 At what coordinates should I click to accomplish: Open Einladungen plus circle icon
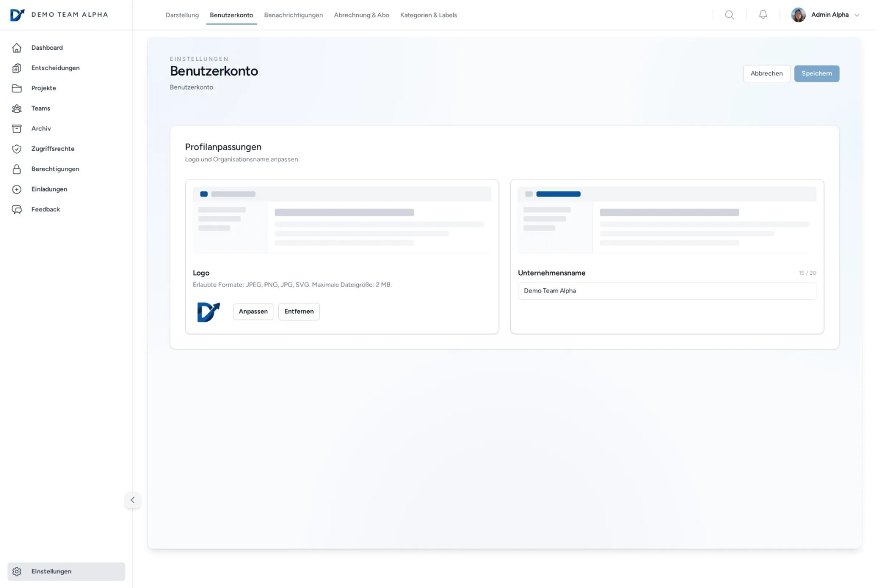17,189
